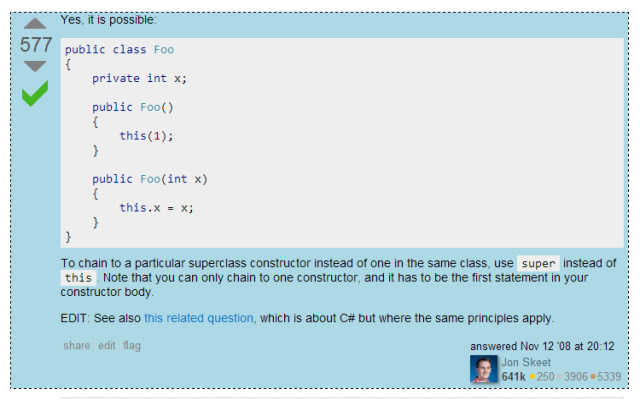Open Jon Skeet's profile name link

(x=526, y=362)
